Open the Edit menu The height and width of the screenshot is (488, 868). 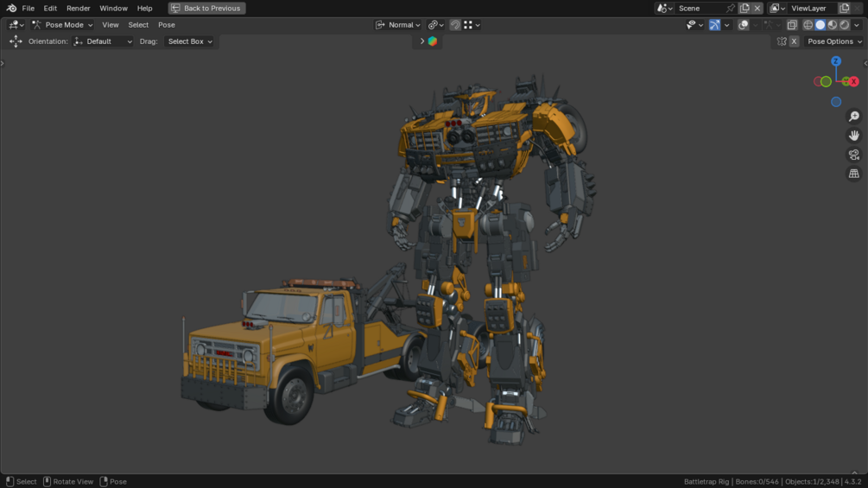50,9
